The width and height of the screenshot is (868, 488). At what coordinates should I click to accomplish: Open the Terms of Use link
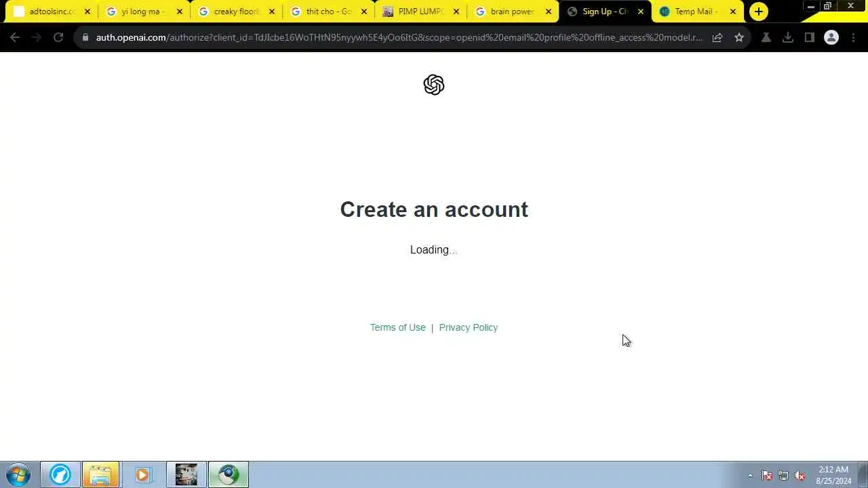(397, 327)
